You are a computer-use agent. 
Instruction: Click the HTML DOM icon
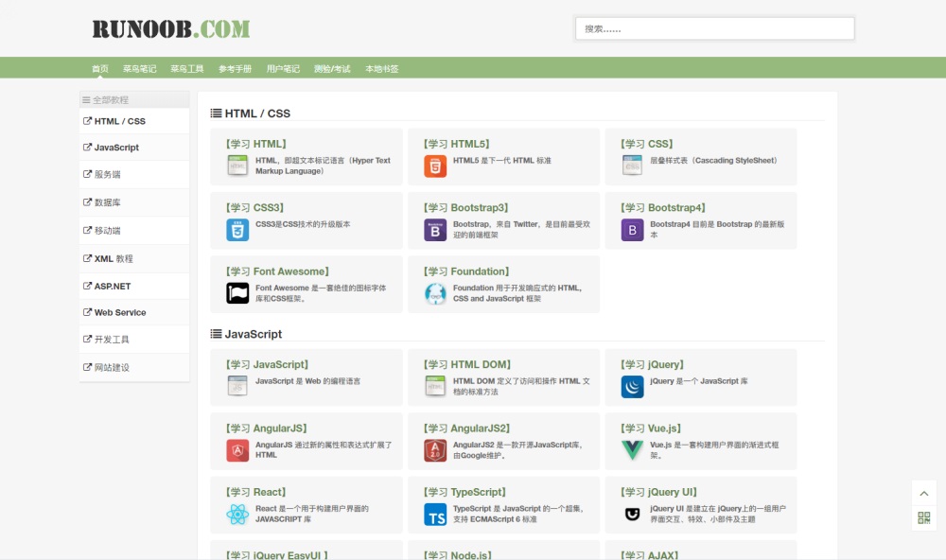tap(435, 386)
